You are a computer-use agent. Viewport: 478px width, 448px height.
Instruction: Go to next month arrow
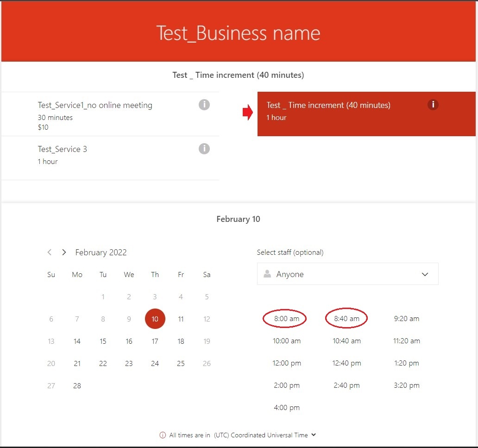[x=64, y=252]
